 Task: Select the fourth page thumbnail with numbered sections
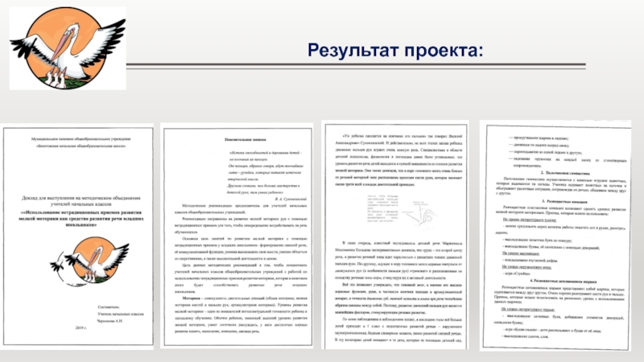click(555, 235)
